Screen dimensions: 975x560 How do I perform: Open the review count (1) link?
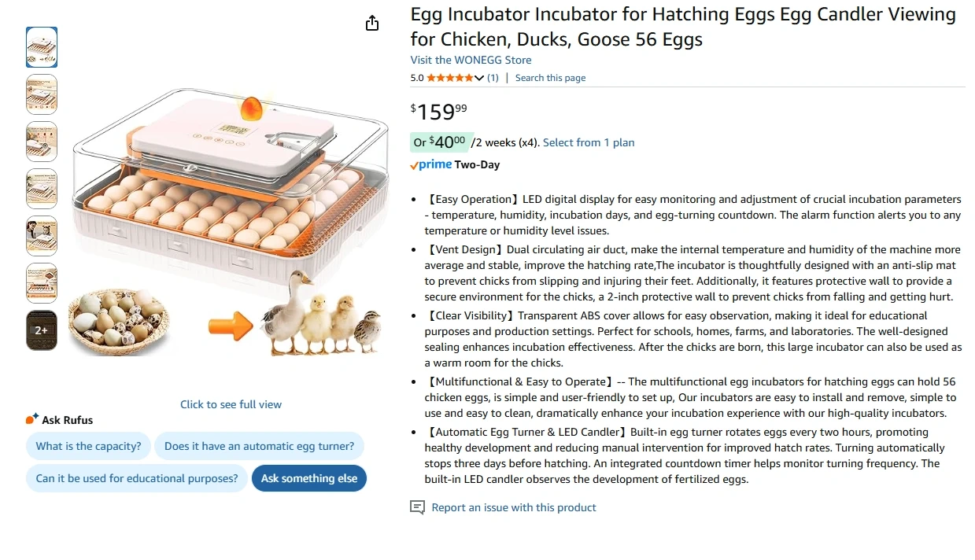coord(493,78)
